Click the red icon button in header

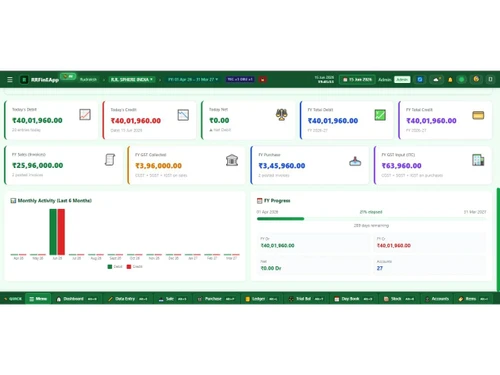[x=263, y=80]
